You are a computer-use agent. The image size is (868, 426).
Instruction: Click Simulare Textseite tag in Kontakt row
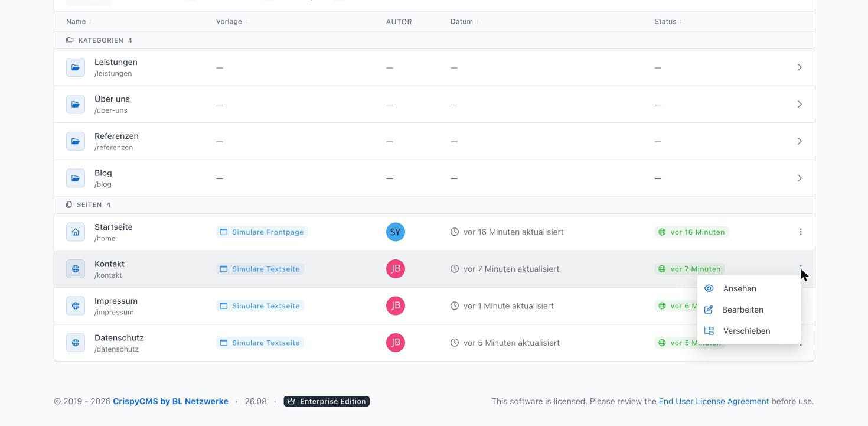(260, 269)
